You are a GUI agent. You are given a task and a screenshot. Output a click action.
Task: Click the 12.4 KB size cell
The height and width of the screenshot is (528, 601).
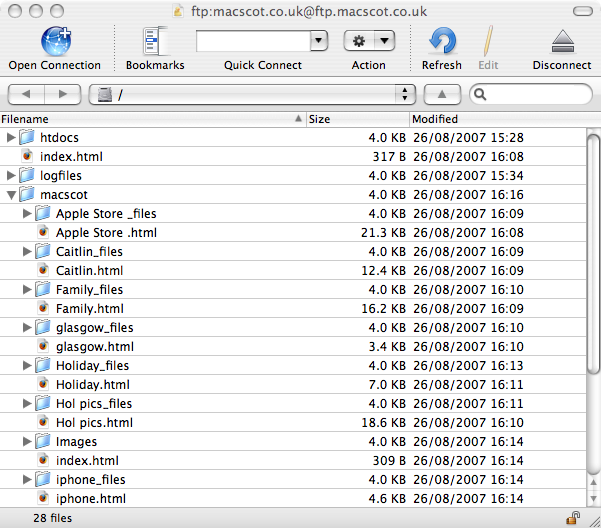tap(383, 271)
